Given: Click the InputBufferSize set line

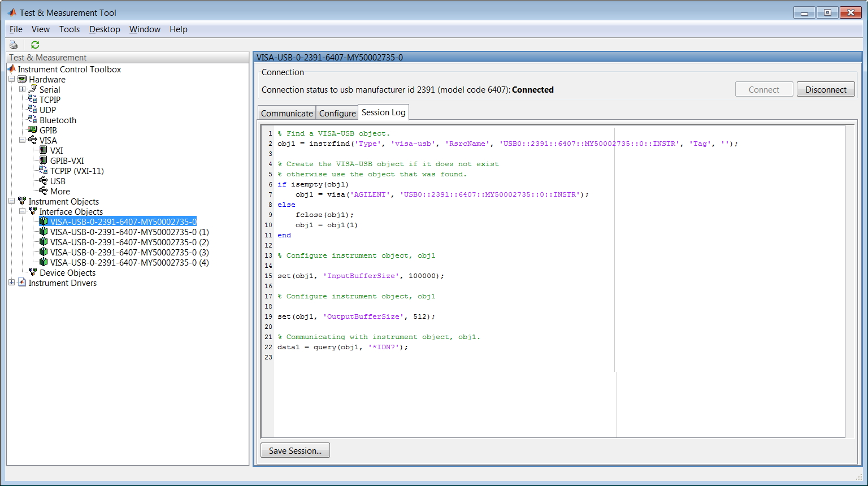Looking at the screenshot, I should [x=361, y=276].
